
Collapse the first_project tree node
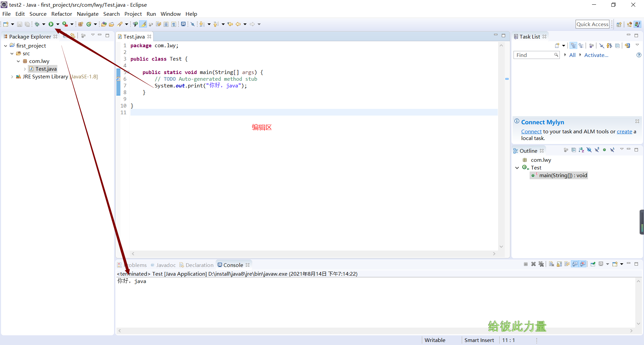coord(6,46)
